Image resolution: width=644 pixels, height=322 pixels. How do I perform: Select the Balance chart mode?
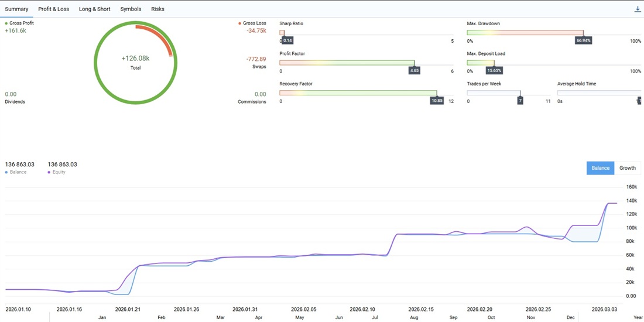click(600, 168)
